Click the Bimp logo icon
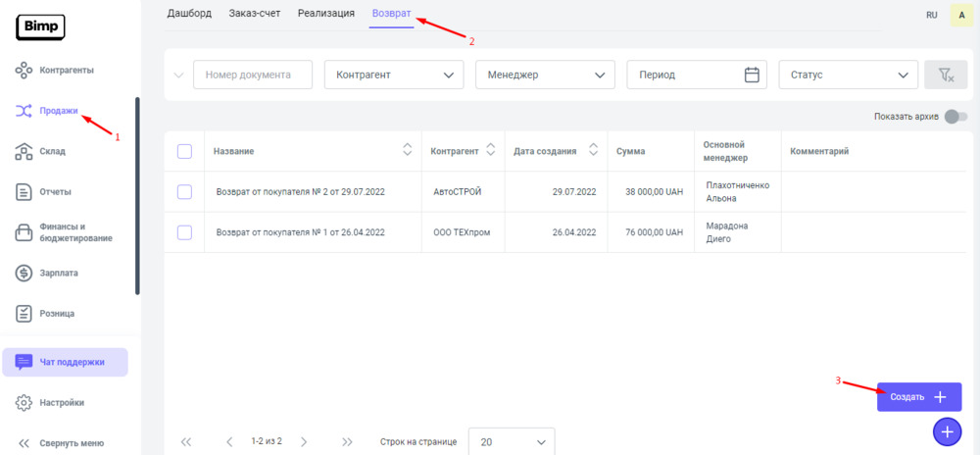Image resolution: width=980 pixels, height=455 pixels. tap(40, 27)
